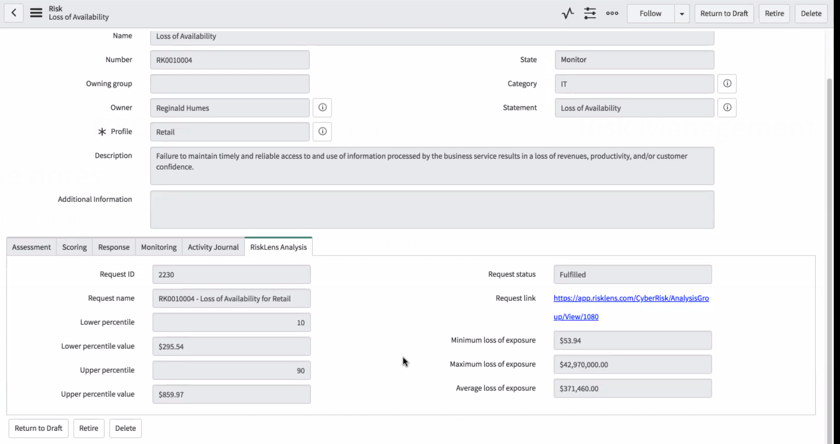Expand the Follow dropdown arrow
Image resolution: width=840 pixels, height=444 pixels.
681,13
